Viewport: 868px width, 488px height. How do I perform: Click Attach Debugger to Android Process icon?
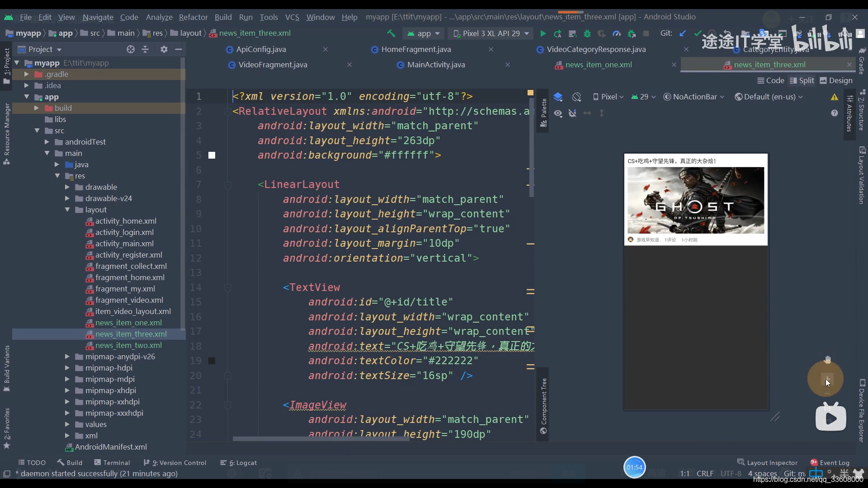click(x=632, y=33)
